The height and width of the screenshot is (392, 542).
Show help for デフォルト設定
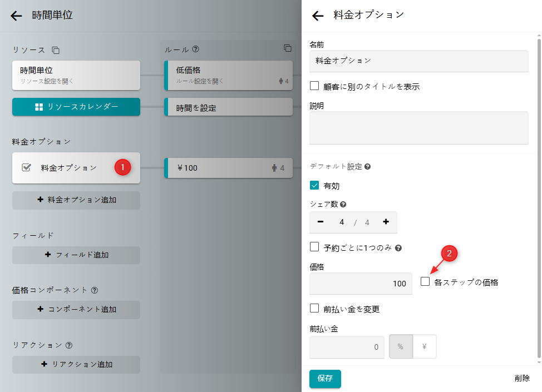coord(367,166)
